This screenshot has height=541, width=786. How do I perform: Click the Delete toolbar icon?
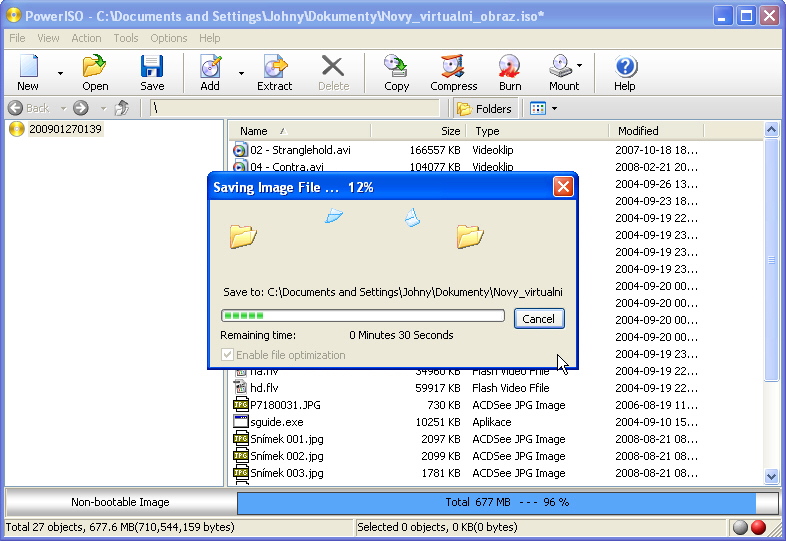coord(333,67)
